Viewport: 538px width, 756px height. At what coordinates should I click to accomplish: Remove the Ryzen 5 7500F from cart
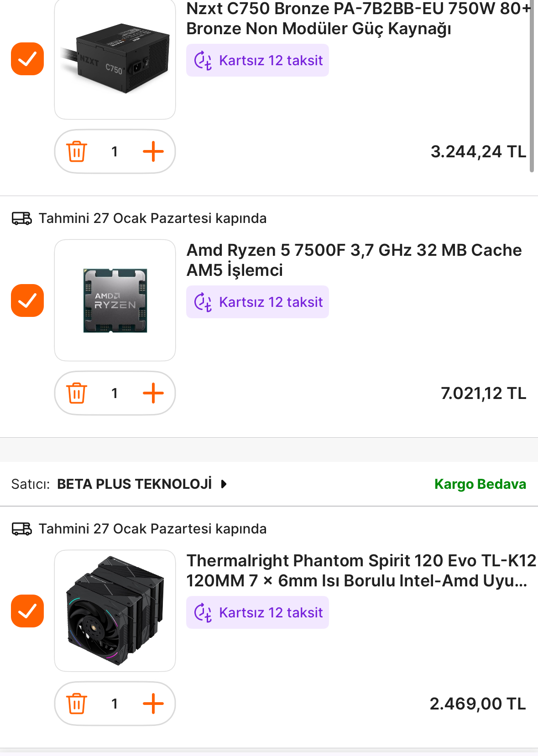(x=77, y=394)
